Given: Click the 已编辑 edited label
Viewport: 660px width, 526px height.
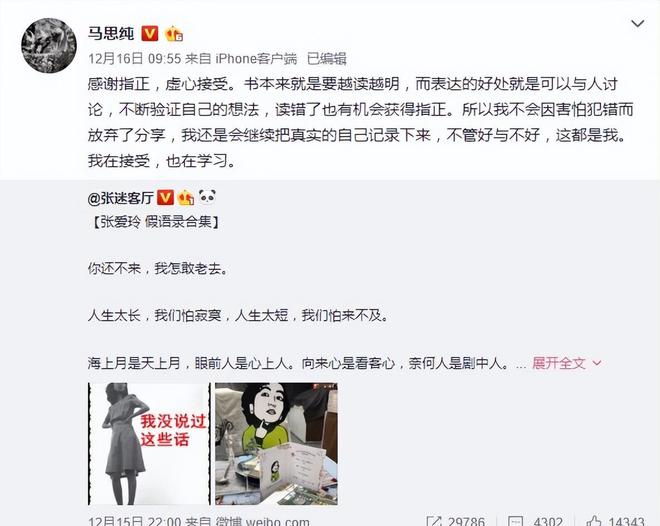Looking at the screenshot, I should 327,58.
